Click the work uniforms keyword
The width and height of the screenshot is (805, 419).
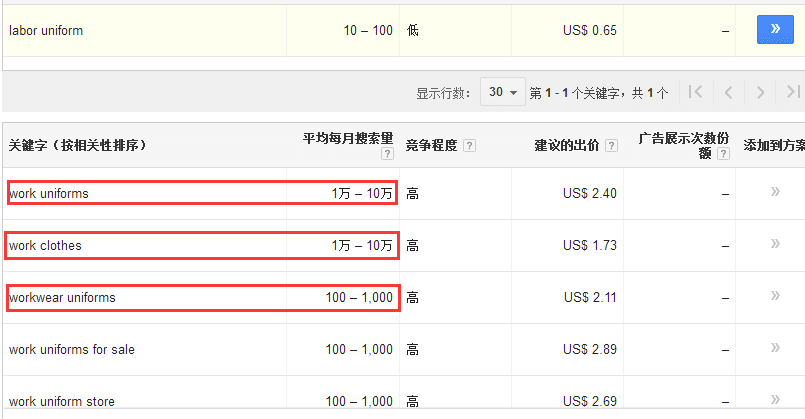(x=49, y=193)
